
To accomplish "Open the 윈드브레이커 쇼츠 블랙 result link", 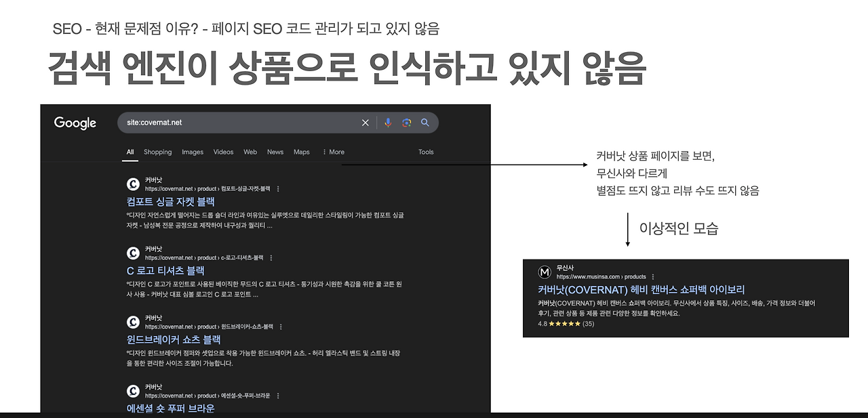I will click(174, 339).
